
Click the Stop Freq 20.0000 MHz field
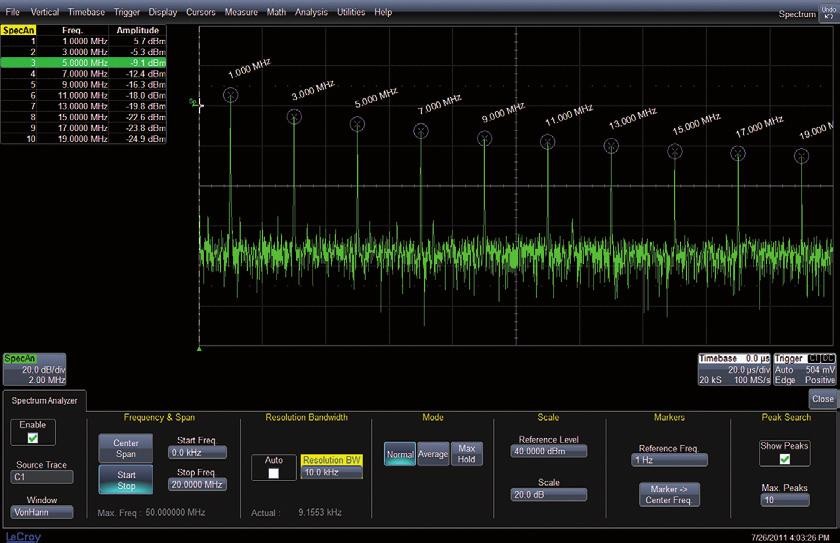tap(197, 484)
